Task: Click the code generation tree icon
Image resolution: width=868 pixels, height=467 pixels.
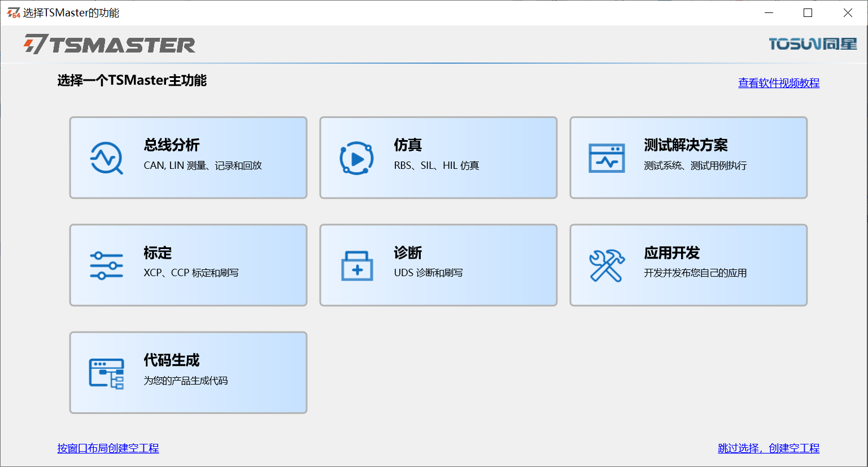Action: coord(106,373)
